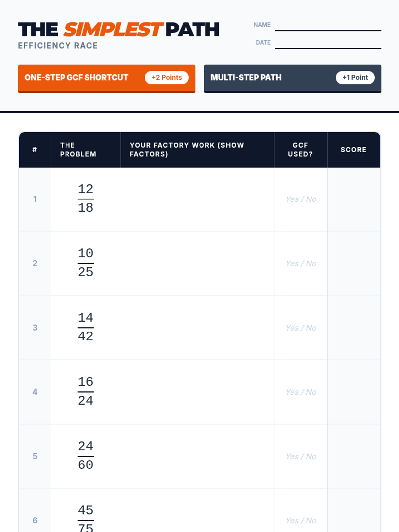This screenshot has width=399, height=532.
Task: Click Yes / No for problem 1
Action: (301, 199)
